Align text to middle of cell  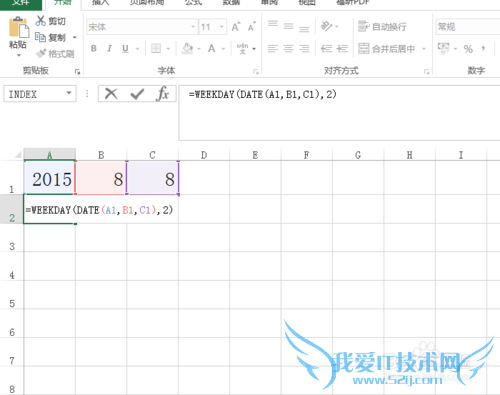288,27
